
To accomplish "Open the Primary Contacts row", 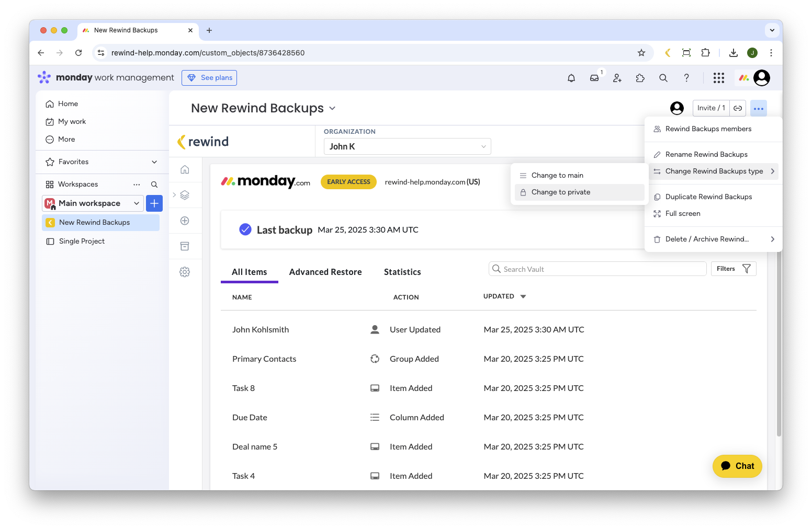I will coord(489,359).
